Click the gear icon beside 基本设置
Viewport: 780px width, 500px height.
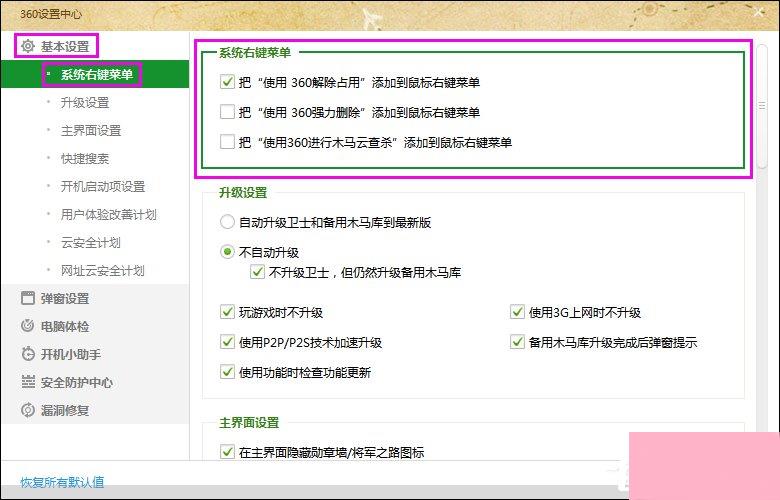point(28,46)
